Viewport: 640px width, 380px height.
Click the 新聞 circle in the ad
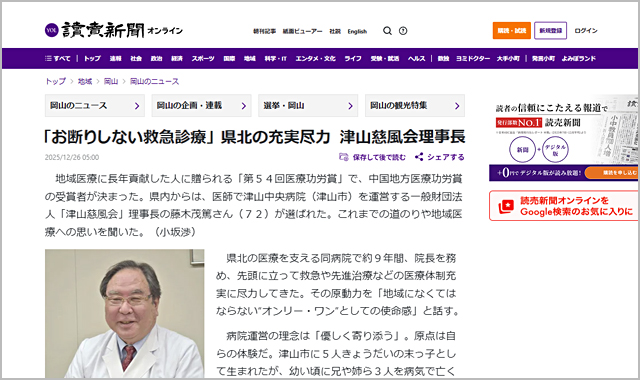pyautogui.click(x=522, y=149)
